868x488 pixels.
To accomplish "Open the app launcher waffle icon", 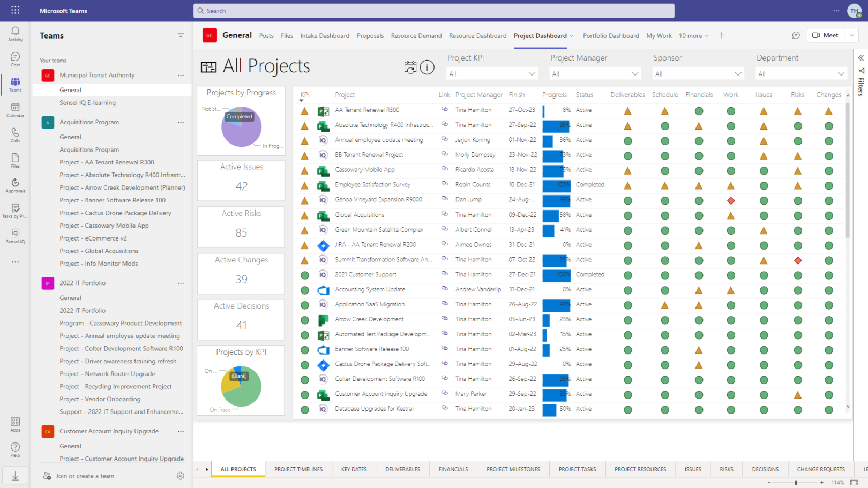I will 15,10.
